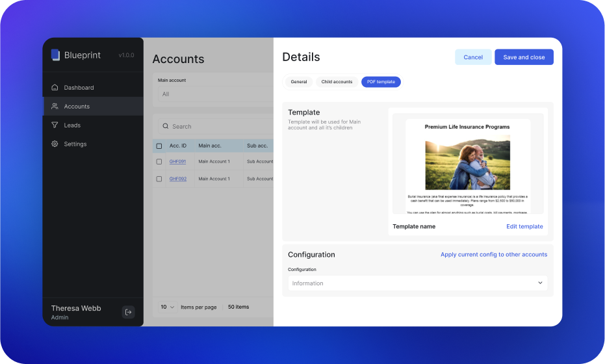The height and width of the screenshot is (364, 605).
Task: Click the logout icon beside Theresa Webb
Action: point(128,312)
